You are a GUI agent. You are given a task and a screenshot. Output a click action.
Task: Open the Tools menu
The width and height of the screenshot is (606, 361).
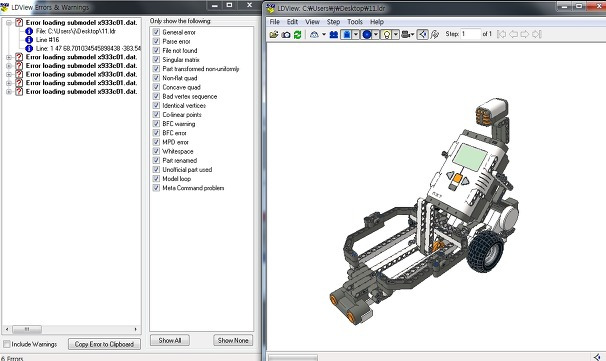pyautogui.click(x=355, y=22)
